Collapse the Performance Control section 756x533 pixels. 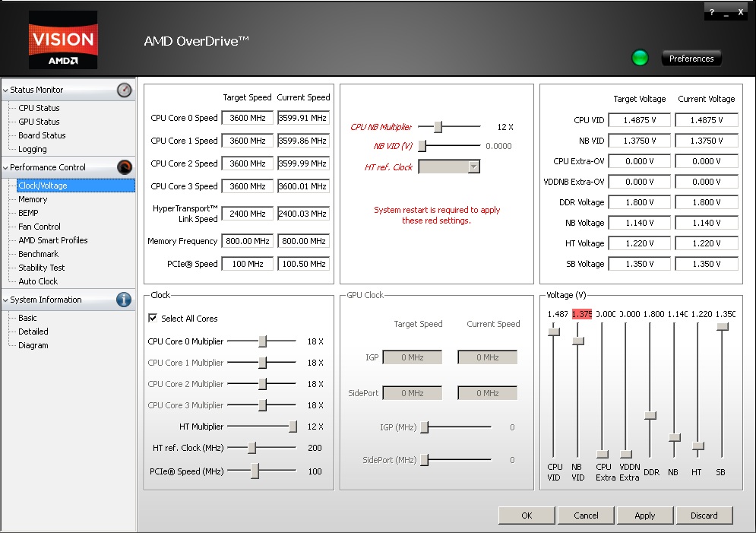[6, 168]
